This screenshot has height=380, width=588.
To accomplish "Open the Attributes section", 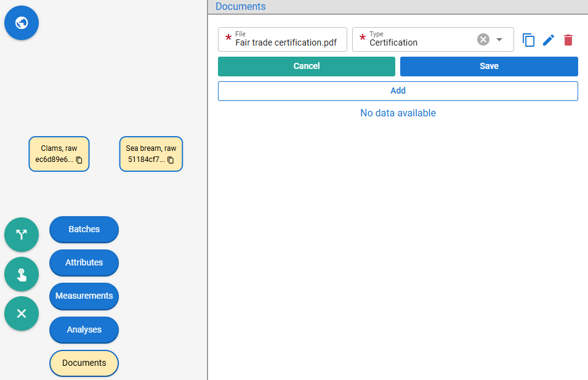I will coord(84,262).
